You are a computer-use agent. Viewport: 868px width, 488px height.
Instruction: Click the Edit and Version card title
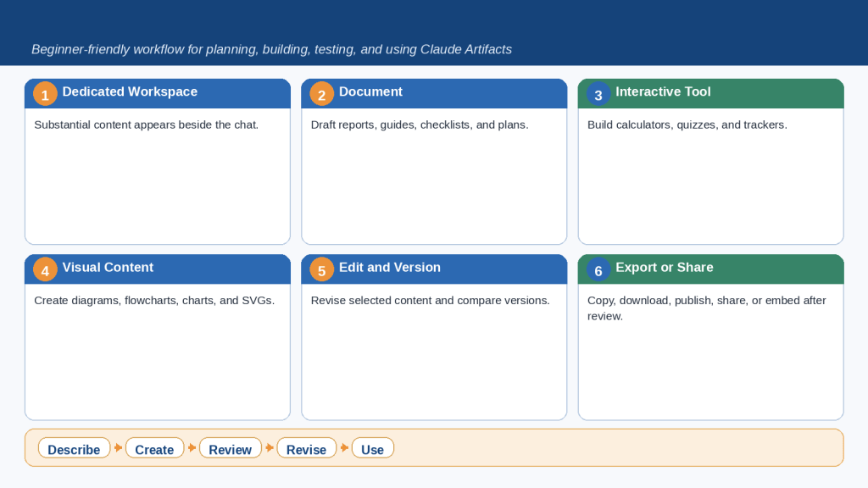point(390,267)
